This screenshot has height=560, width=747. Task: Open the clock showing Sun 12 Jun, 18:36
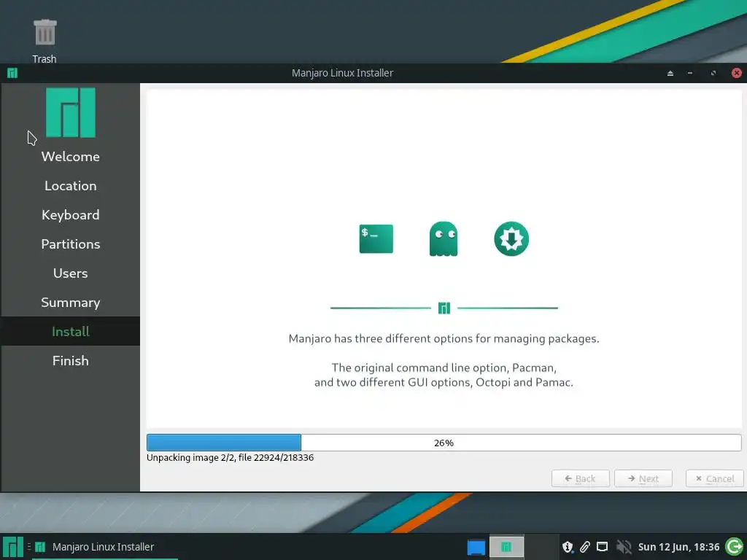678,547
